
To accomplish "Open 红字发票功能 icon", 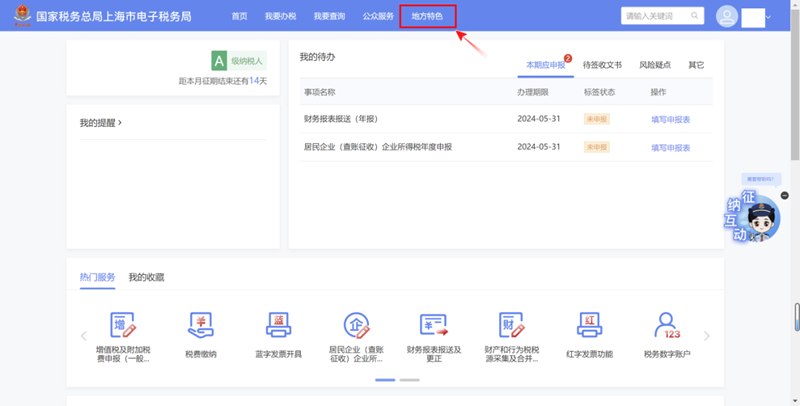I will (589, 326).
